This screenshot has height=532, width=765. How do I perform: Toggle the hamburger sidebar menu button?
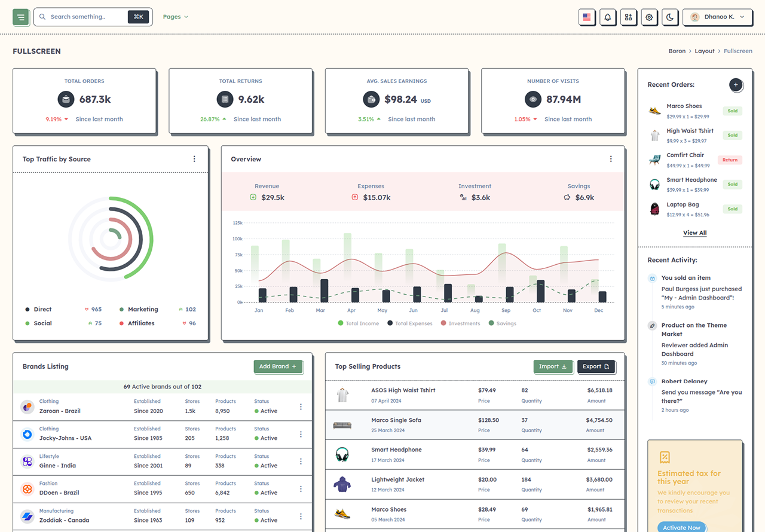click(x=21, y=17)
